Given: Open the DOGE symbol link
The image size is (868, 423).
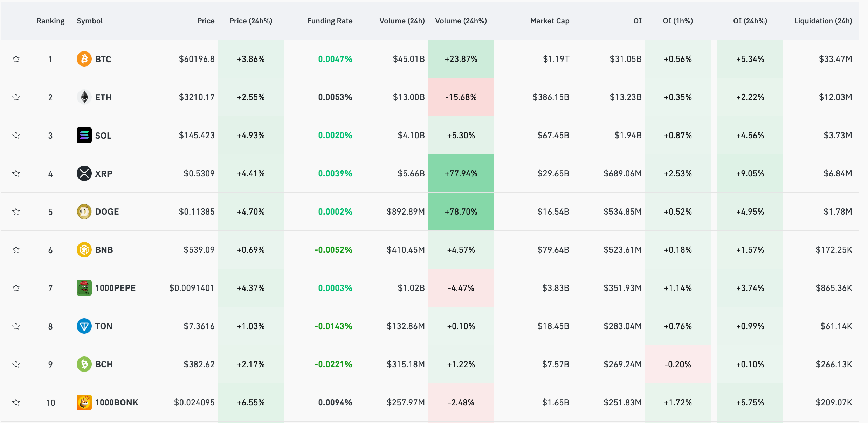Looking at the screenshot, I should [x=107, y=212].
